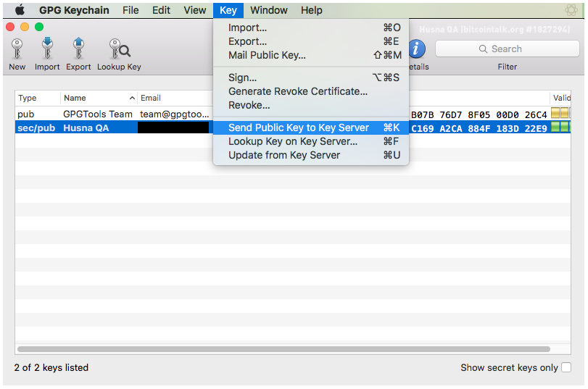This screenshot has width=588, height=389.
Task: Click the green zoom window button
Action: [39, 27]
